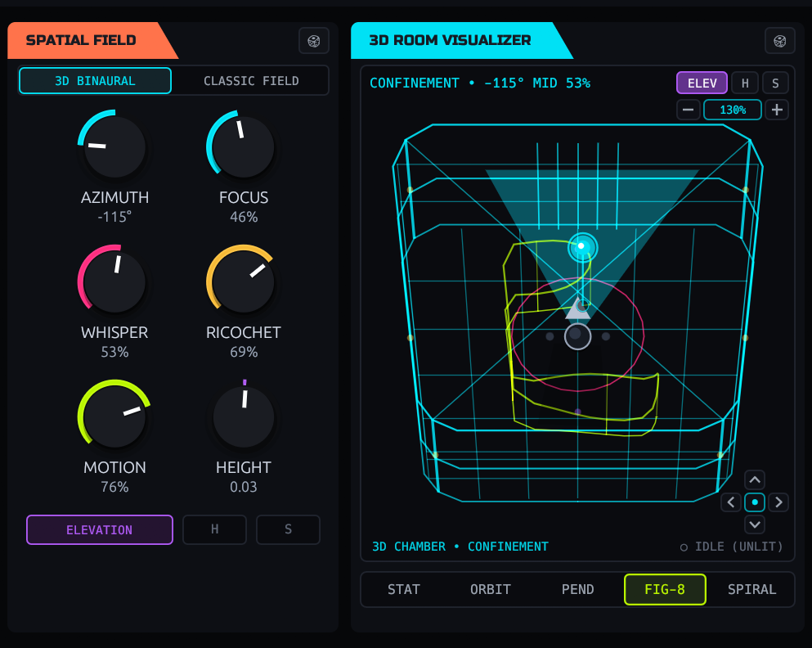Select the glowing sound source orb
Screen dimensions: 812x648
coord(582,246)
